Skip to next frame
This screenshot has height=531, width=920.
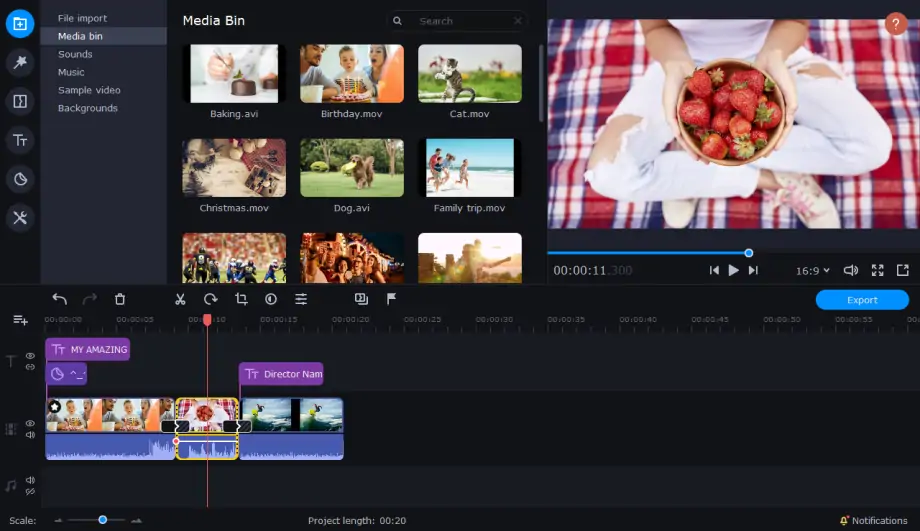pos(753,270)
